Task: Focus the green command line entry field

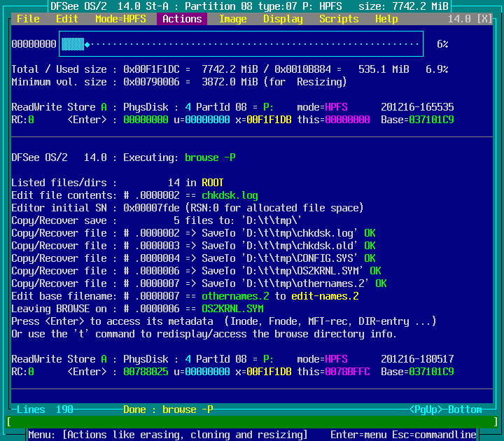Action: point(252,422)
